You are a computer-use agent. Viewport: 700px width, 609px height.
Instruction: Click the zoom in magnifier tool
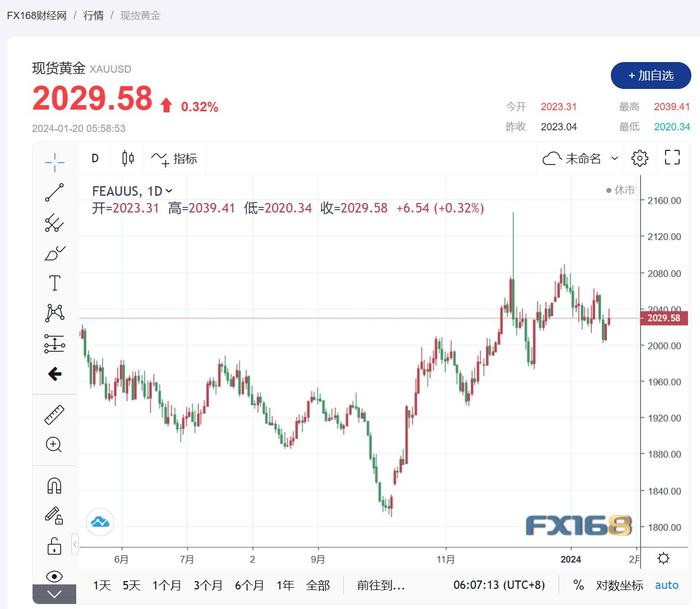pos(54,444)
